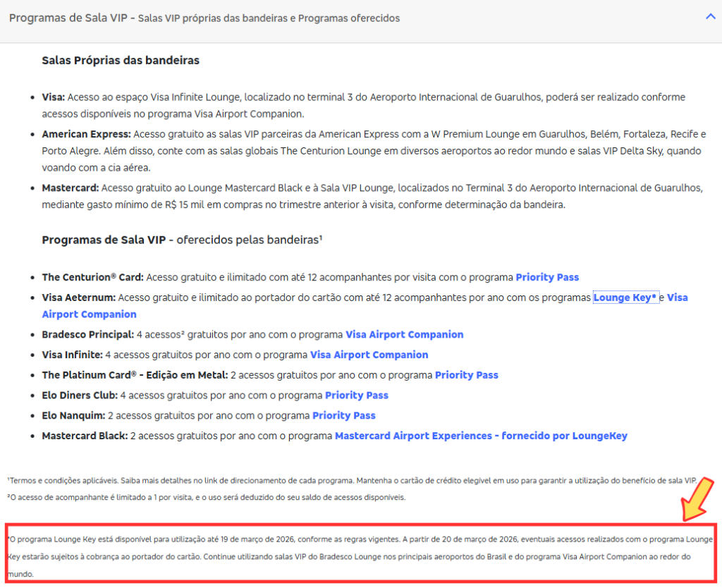Viewport: 722px width, 588px height.
Task: Click the 'oferecidos pelas bandeiras' subheading
Action: coord(249,240)
